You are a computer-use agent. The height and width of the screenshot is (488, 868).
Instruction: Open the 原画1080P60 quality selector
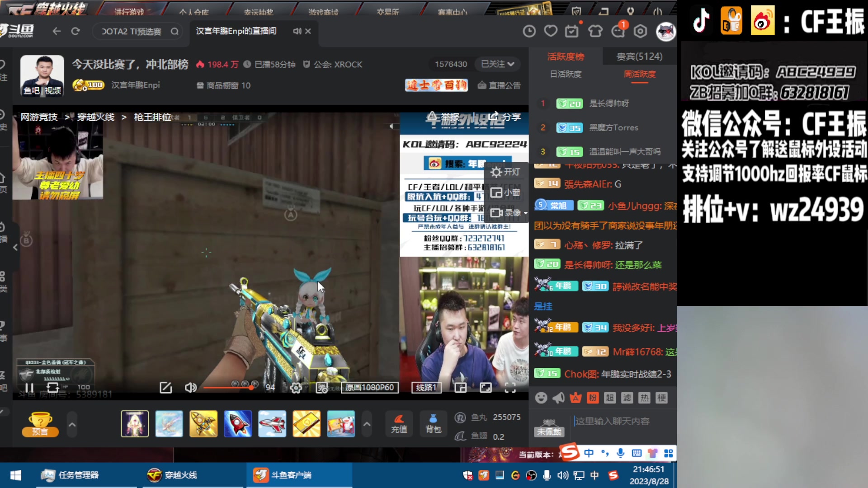point(369,388)
